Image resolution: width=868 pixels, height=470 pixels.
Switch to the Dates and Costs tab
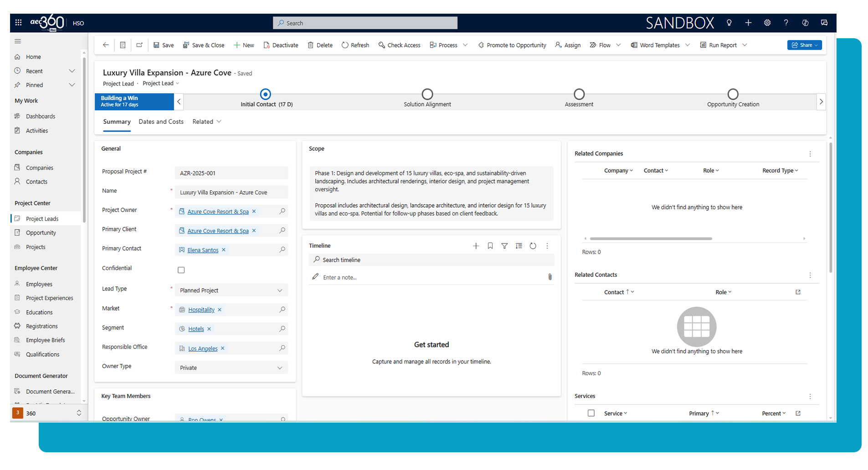pos(161,122)
